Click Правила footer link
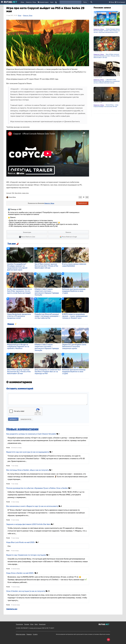The width and height of the screenshot is (126, 644). click(29, 634)
